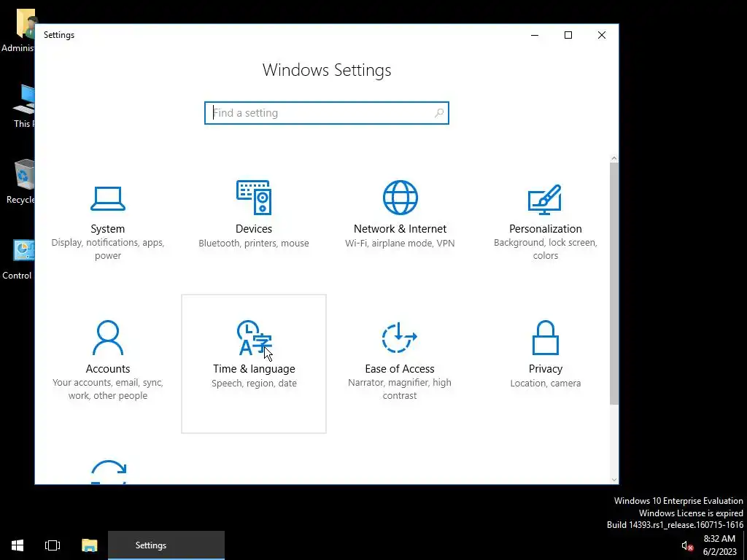Open the Ease of Access icon
The width and height of the screenshot is (747, 560).
click(x=400, y=338)
